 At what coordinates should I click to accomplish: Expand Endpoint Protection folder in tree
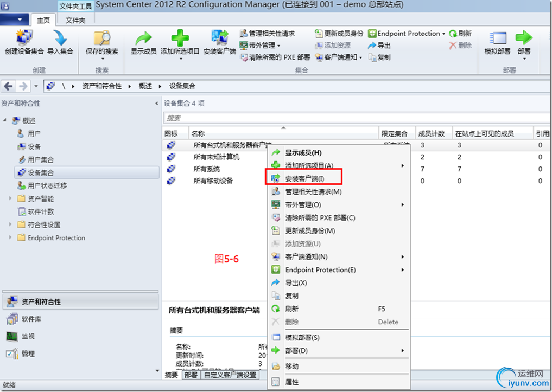[x=10, y=237]
